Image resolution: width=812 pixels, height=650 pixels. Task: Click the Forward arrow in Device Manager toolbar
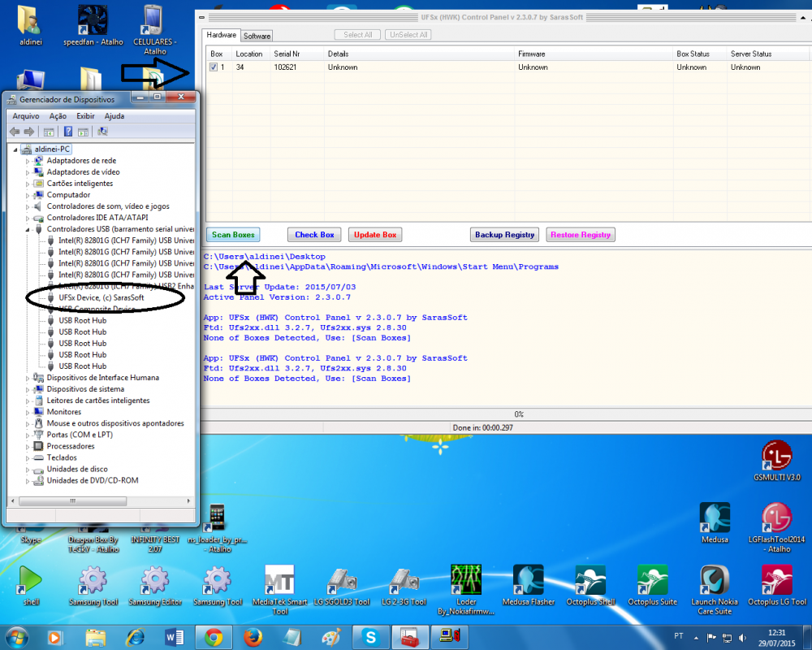(29, 132)
